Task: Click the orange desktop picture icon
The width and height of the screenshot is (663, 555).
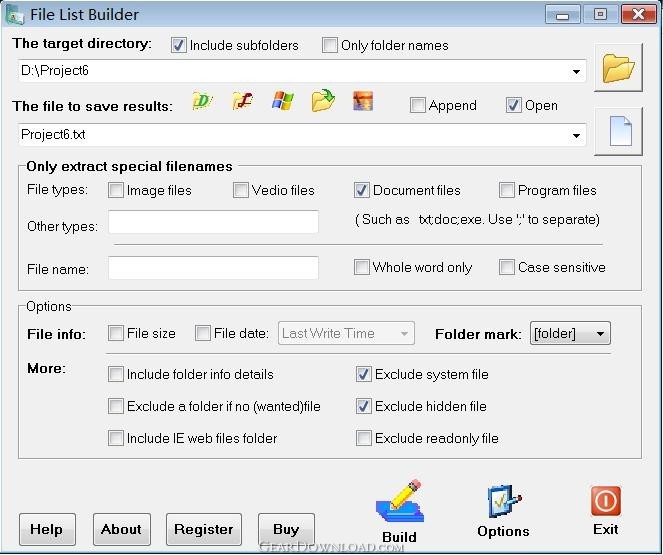Action: click(363, 102)
